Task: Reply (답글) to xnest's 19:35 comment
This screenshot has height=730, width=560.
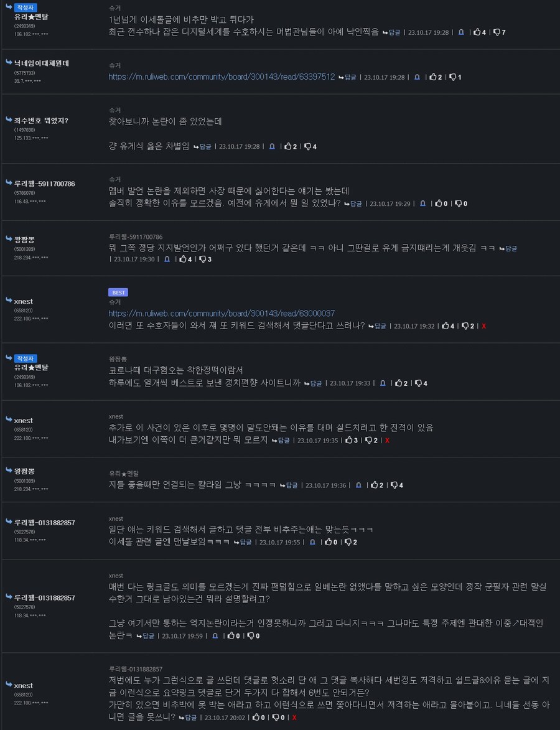Action: click(x=281, y=440)
